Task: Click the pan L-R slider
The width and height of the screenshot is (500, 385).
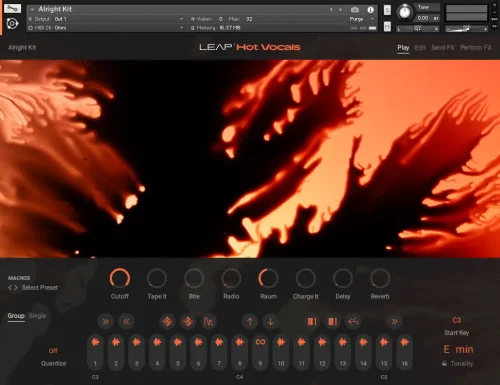Action: pos(418,29)
